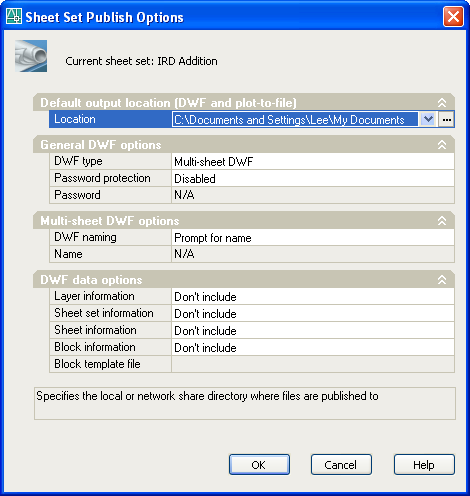Image resolution: width=470 pixels, height=496 pixels.
Task: Change Sheet set information value
Action: pyautogui.click(x=313, y=314)
